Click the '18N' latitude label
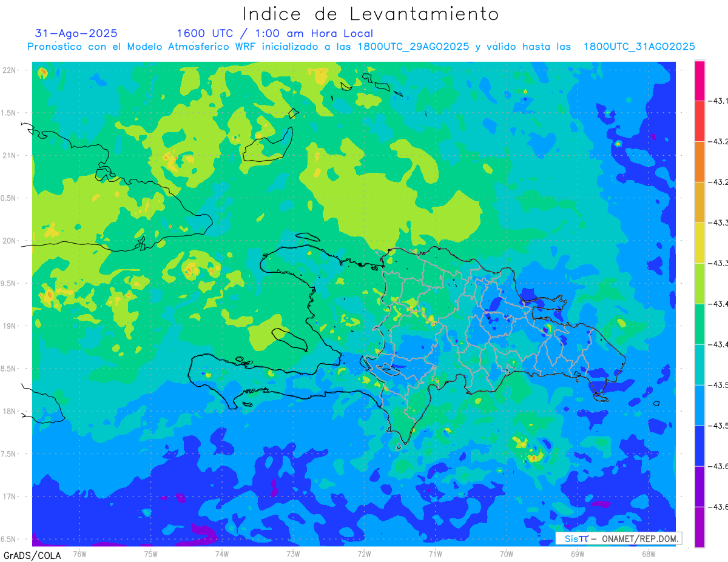The width and height of the screenshot is (728, 562). tap(10, 411)
